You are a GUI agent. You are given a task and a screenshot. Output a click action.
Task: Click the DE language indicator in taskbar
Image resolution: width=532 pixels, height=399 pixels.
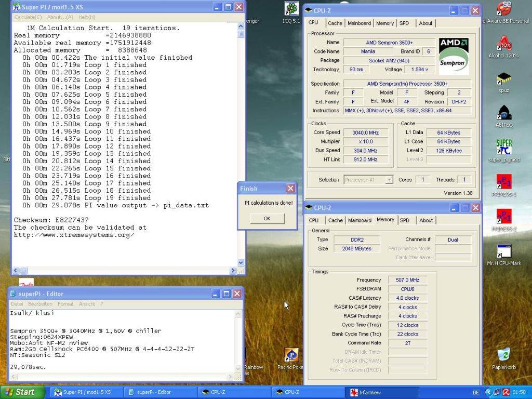point(476,392)
